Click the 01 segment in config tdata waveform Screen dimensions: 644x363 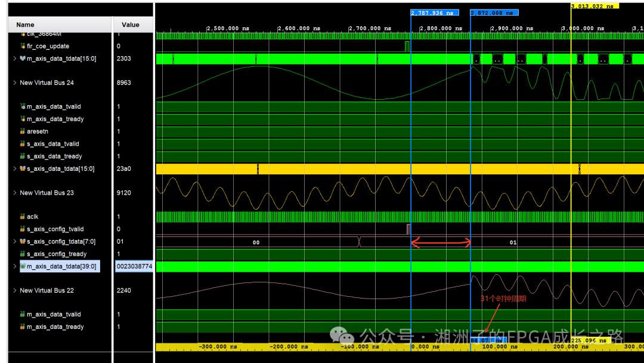coord(513,242)
